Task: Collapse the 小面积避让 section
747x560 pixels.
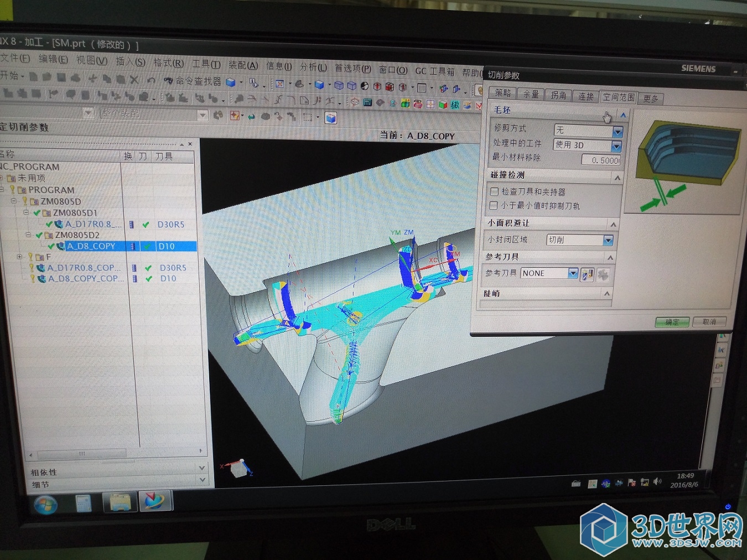Action: (x=613, y=224)
